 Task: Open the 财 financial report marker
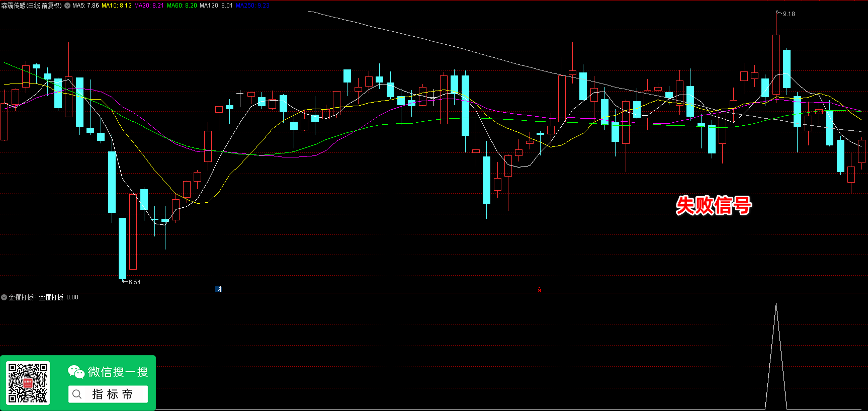tap(218, 289)
